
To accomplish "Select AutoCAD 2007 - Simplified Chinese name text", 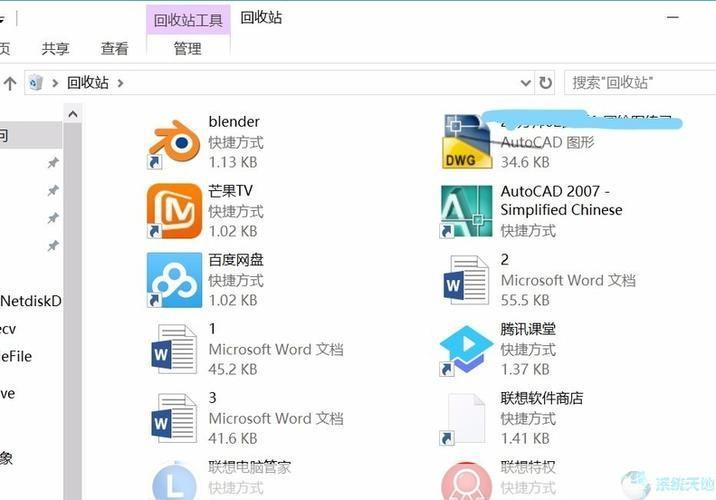I will point(561,200).
